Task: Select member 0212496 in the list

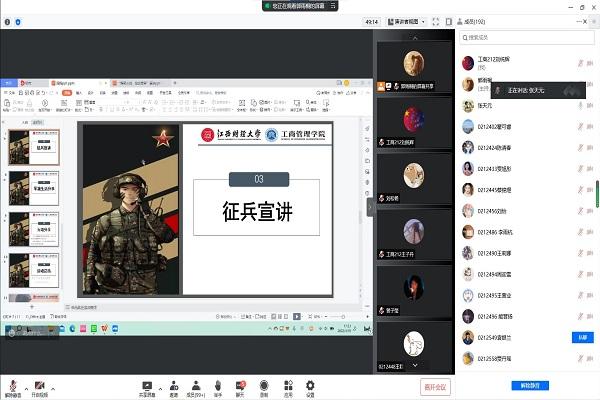Action: point(527,317)
